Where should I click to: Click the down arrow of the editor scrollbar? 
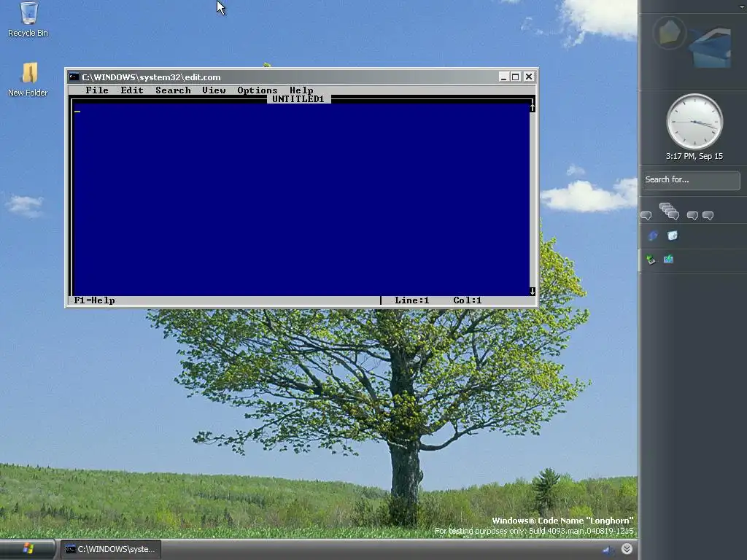(x=532, y=291)
